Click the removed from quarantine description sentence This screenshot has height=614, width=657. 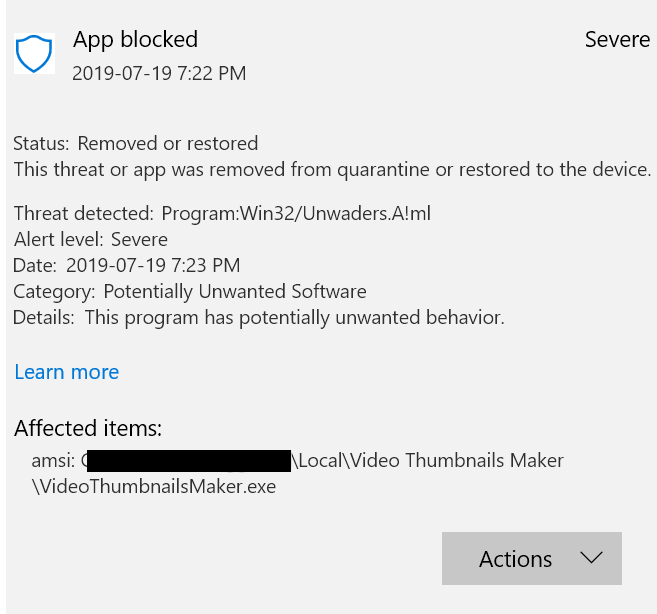click(x=333, y=170)
